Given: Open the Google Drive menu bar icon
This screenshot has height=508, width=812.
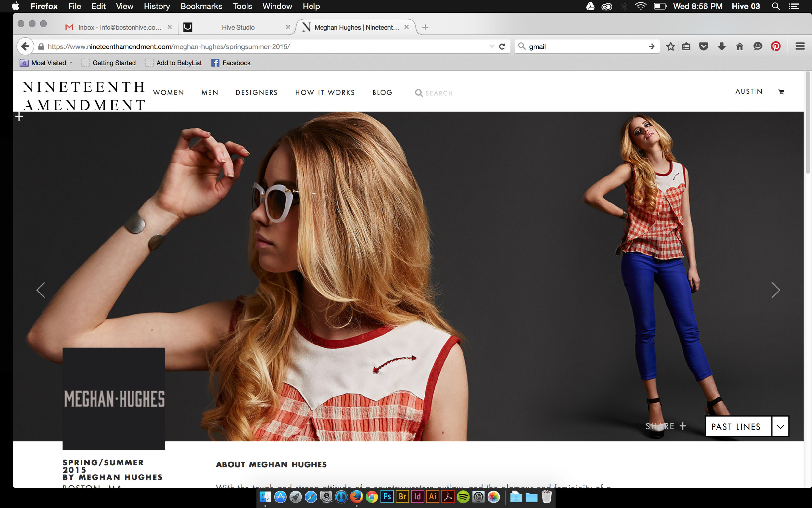Looking at the screenshot, I should click(590, 6).
